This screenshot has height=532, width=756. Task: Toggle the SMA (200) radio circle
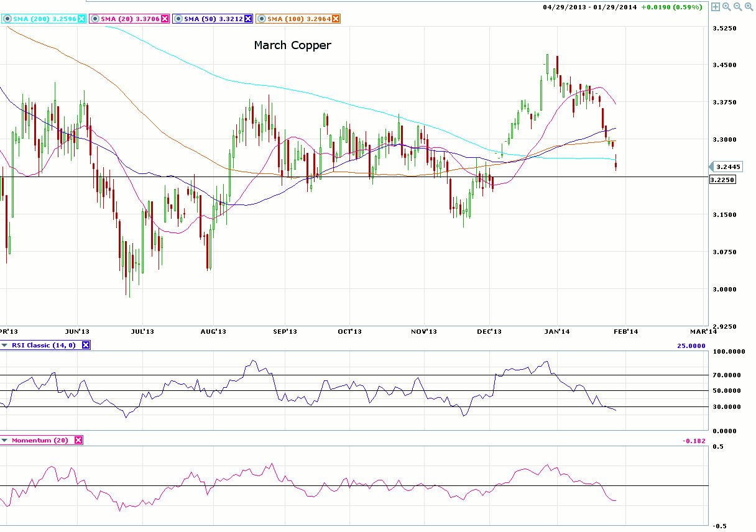coord(7,19)
